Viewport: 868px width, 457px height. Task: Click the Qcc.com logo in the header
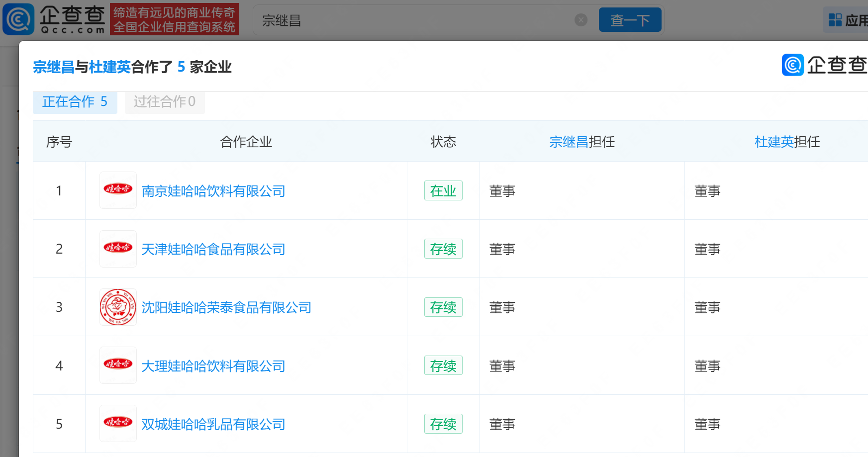[x=54, y=19]
